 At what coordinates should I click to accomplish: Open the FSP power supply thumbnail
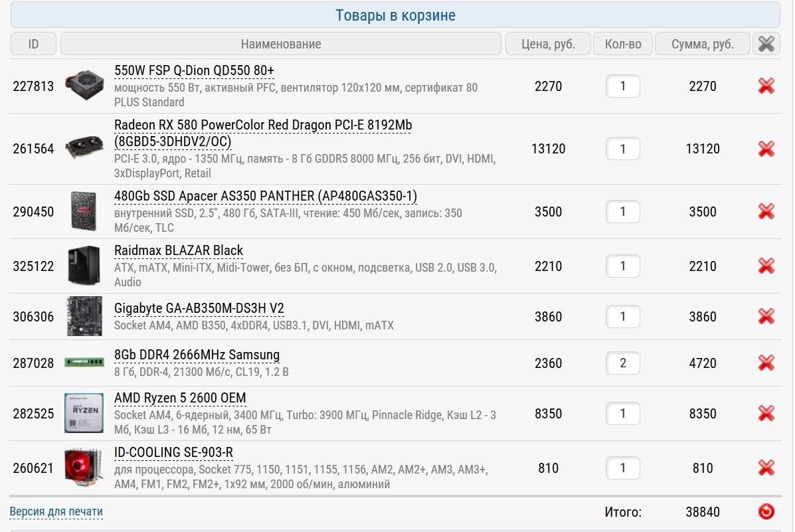coord(84,85)
